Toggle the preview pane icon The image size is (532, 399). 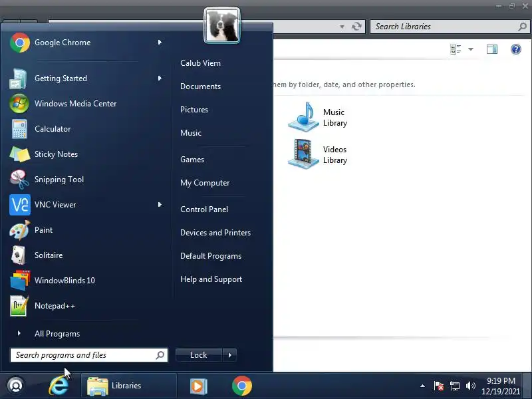pos(492,49)
